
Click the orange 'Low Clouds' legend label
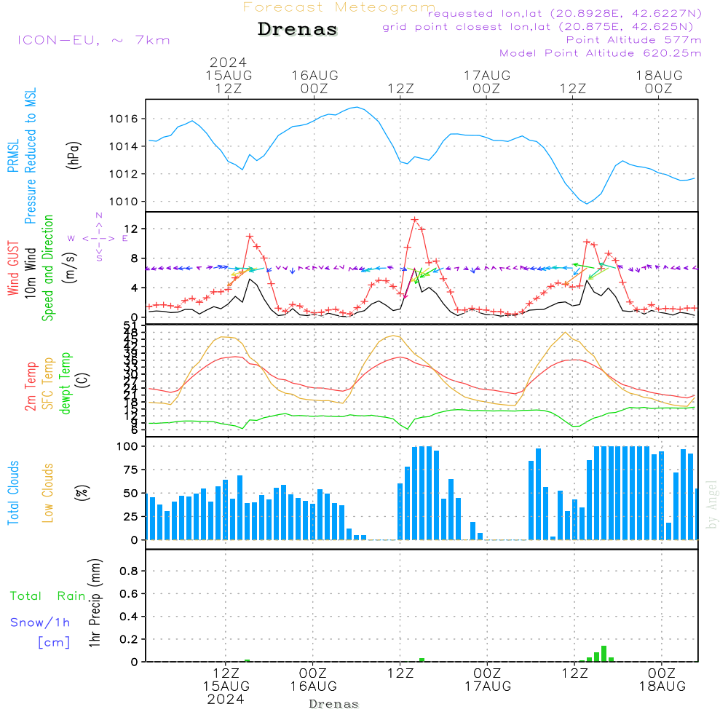48,493
